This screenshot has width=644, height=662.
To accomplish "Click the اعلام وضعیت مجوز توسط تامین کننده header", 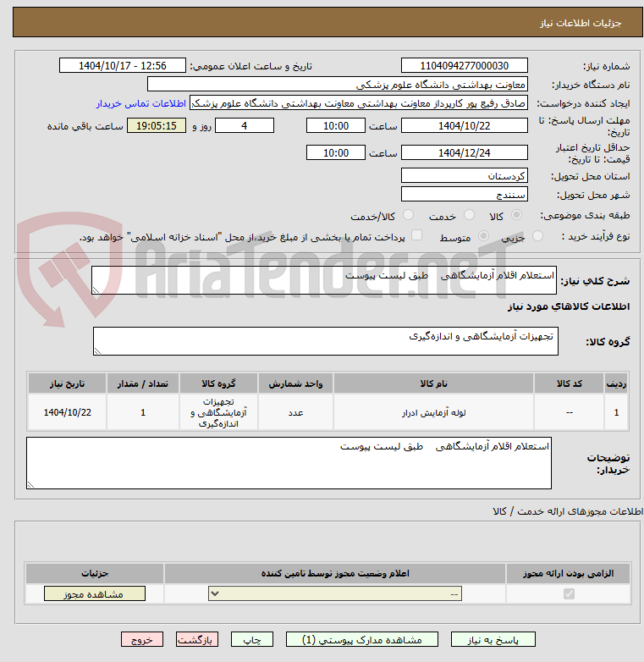I will (335, 573).
